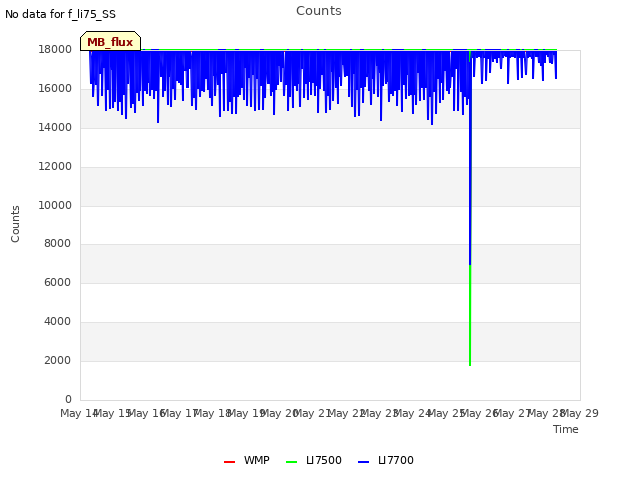Toggle the LI7500 legend entry
The height and width of the screenshot is (480, 640).
tap(313, 460)
